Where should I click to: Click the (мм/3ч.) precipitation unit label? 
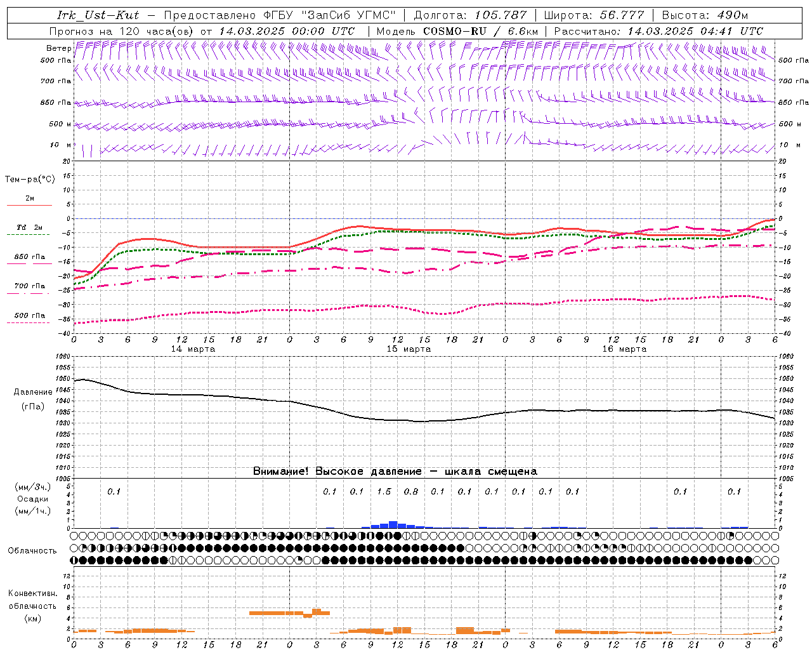pos(33,487)
